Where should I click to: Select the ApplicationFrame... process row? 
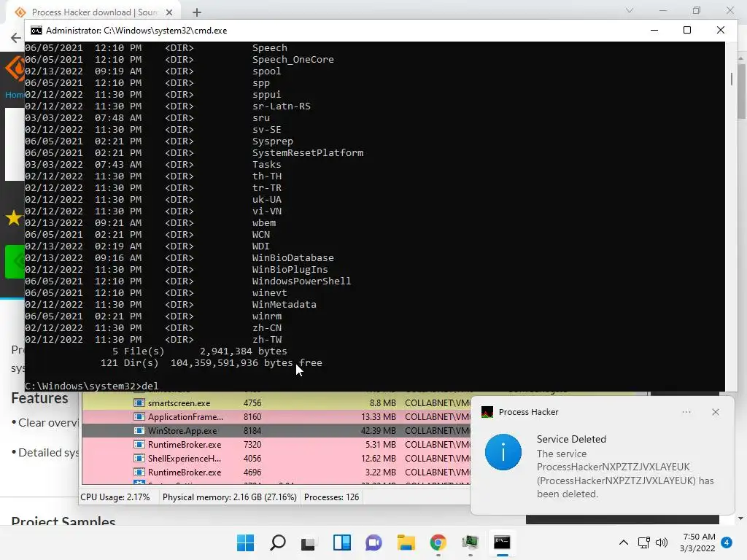[x=276, y=416]
